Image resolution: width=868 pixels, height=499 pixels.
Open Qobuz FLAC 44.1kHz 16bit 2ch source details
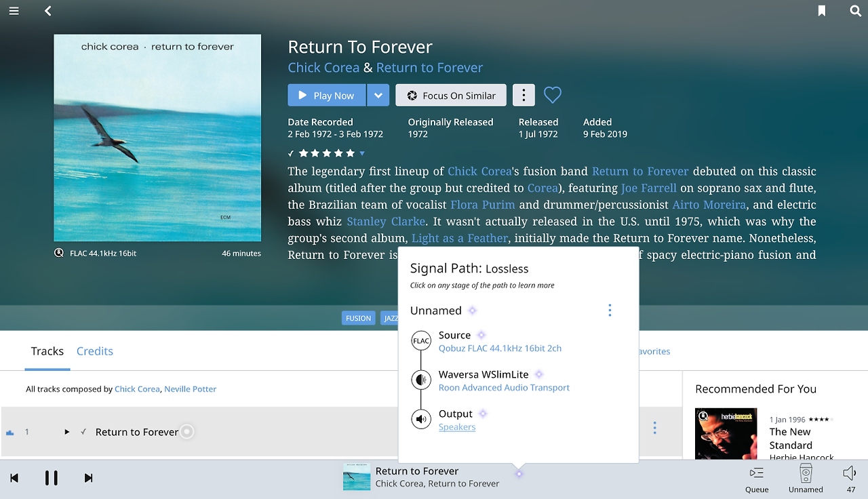(500, 348)
